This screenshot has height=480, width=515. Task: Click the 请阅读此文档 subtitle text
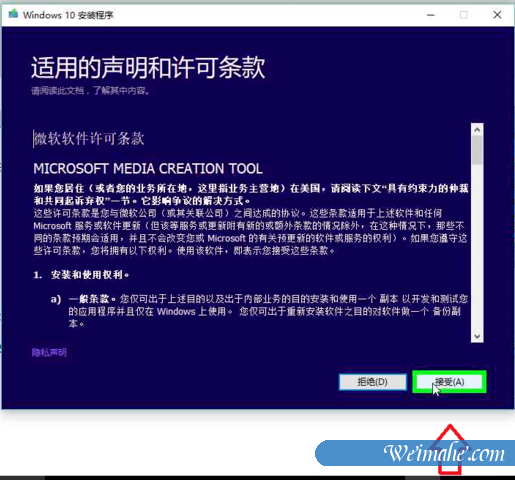[x=90, y=90]
